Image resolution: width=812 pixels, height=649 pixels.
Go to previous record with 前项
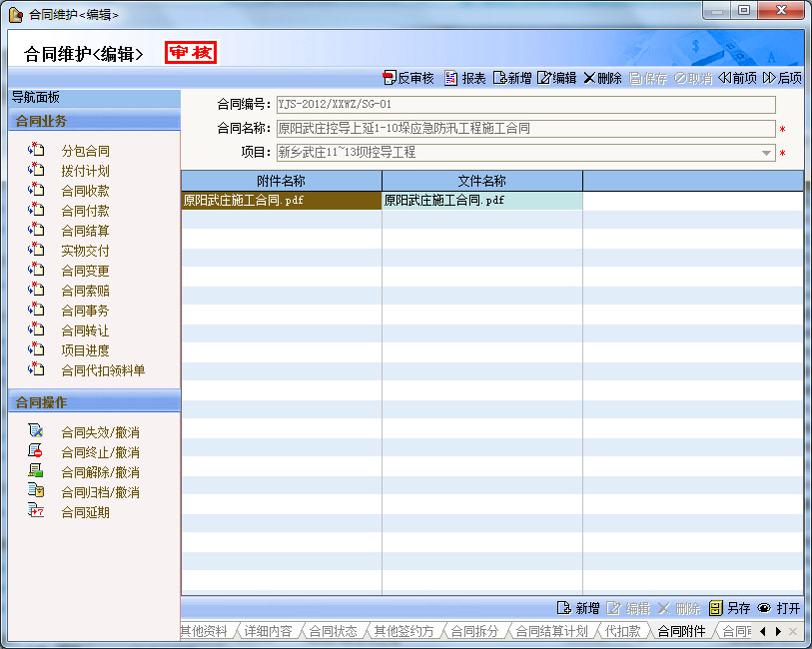pyautogui.click(x=737, y=78)
